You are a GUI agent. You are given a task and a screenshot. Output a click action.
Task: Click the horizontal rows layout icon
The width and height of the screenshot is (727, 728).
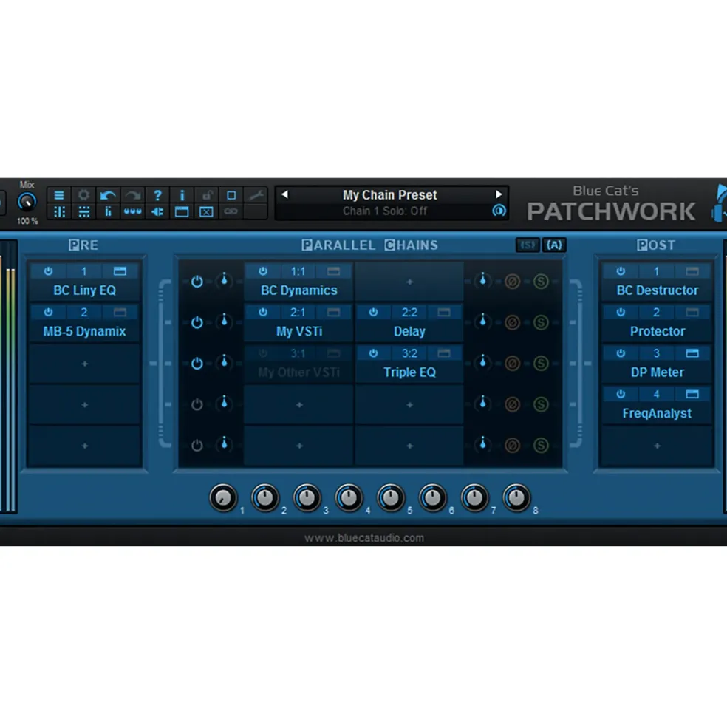[x=83, y=211]
